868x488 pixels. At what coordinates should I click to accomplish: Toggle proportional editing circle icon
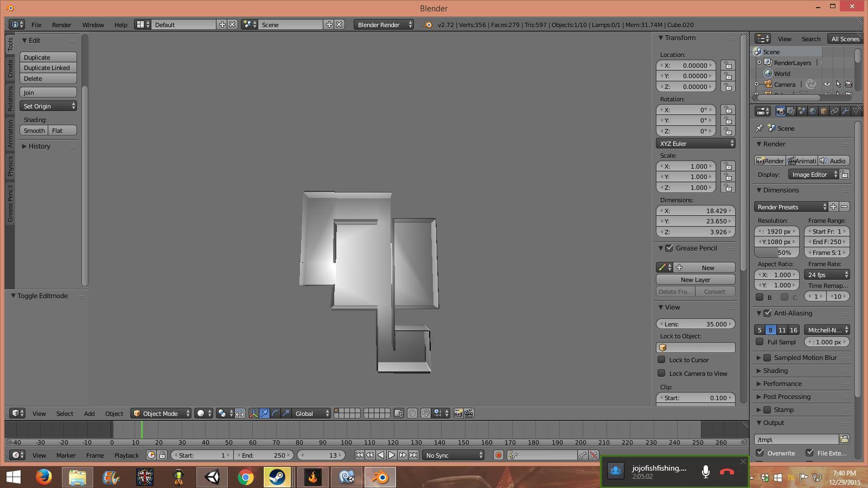pyautogui.click(x=412, y=413)
